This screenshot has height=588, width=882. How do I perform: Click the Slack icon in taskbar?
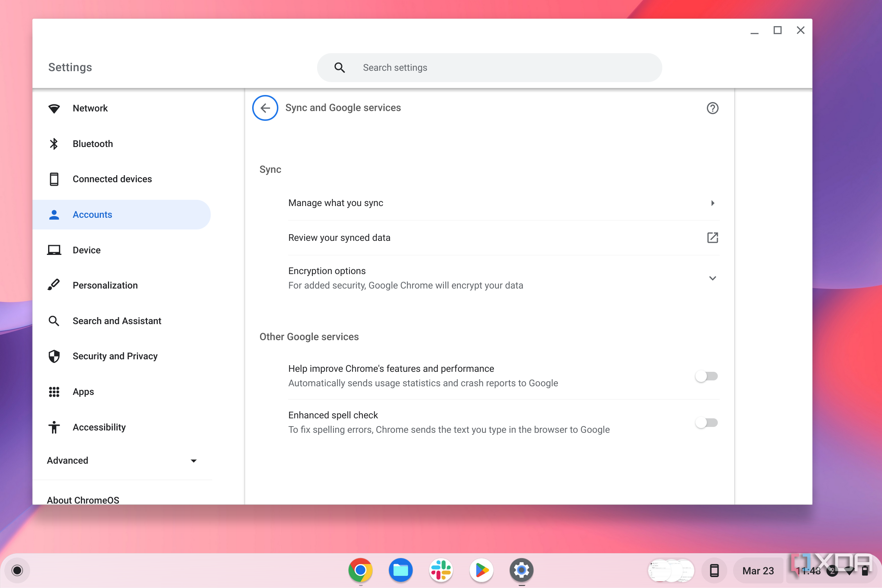coord(441,570)
